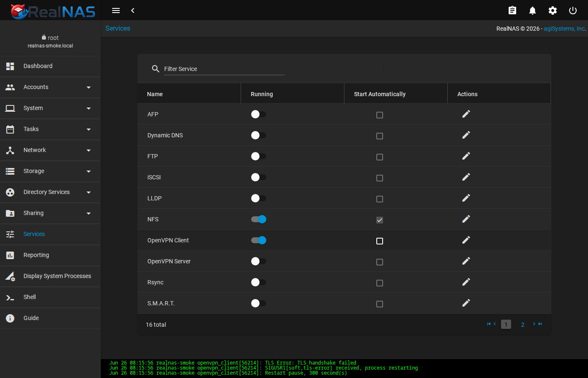The image size is (588, 378).
Task: Collapse sidebar using back chevron icon
Action: 133,10
